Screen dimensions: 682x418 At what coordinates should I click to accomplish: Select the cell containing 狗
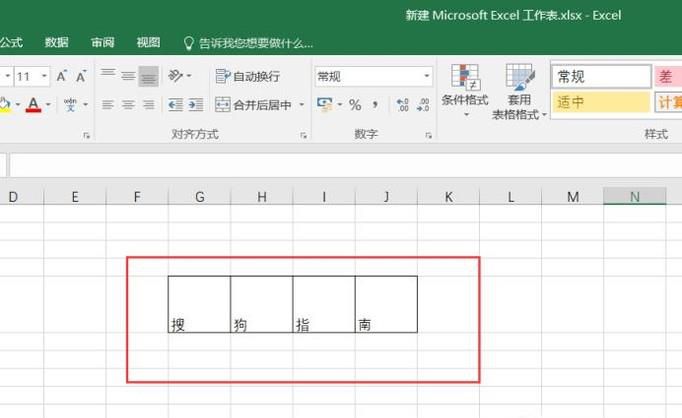[x=261, y=304]
